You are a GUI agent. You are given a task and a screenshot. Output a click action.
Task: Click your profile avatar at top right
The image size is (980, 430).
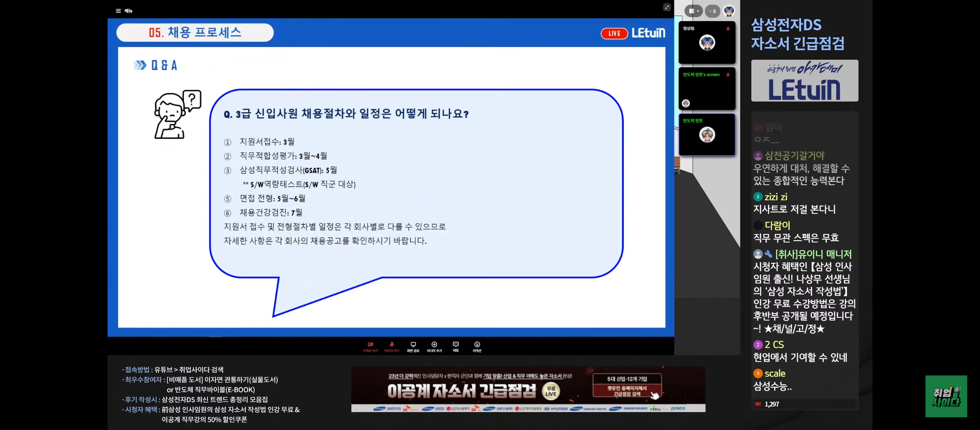coord(729,11)
